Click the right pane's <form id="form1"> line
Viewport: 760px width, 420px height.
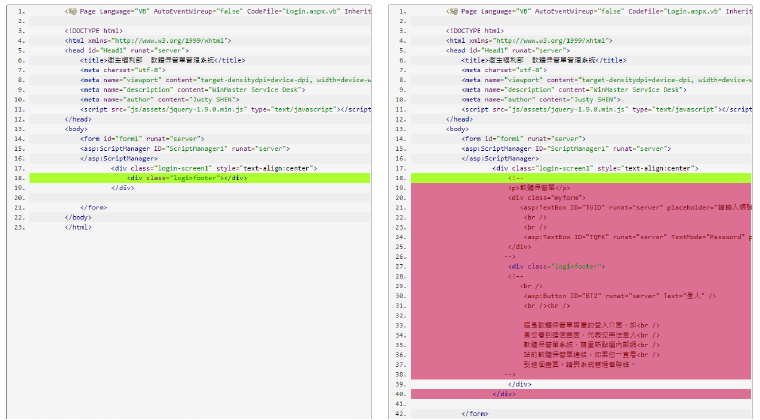pos(523,139)
